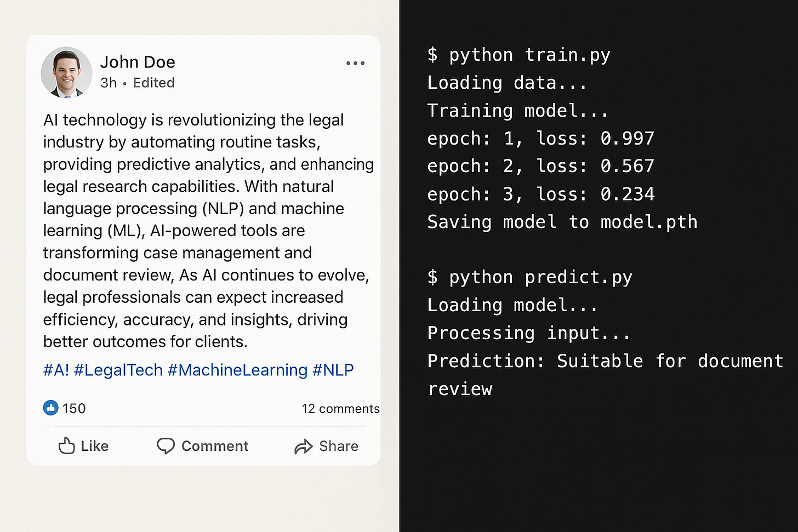Viewport: 798px width, 532px height.
Task: Click the post body text paragraph
Action: [x=203, y=230]
